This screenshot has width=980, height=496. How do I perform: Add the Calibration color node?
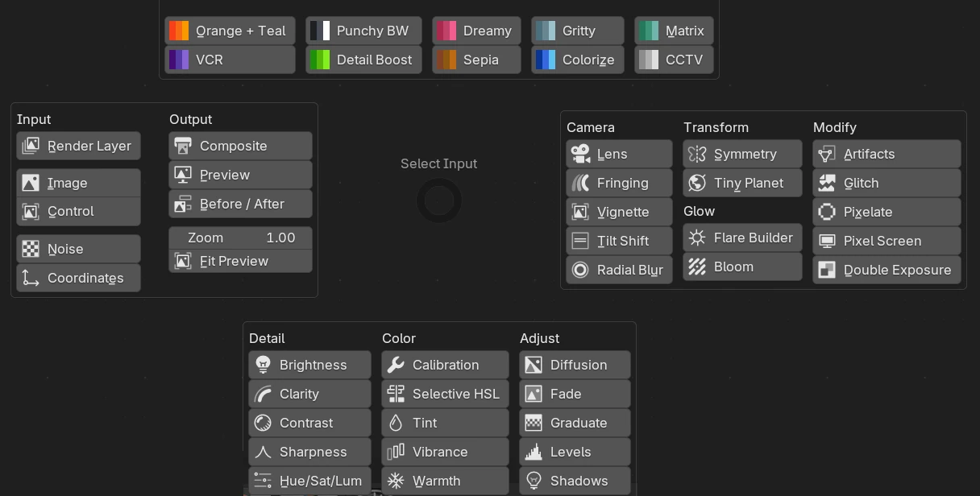tap(445, 365)
